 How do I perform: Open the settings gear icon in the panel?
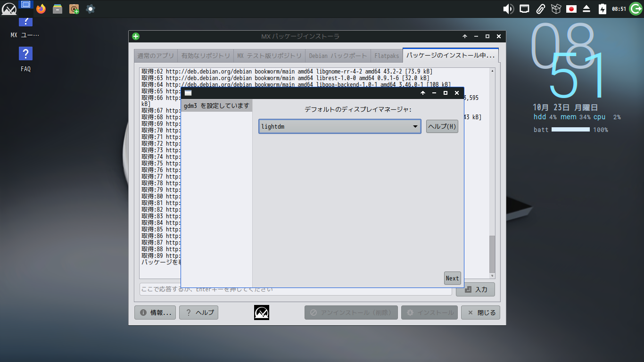(x=91, y=8)
